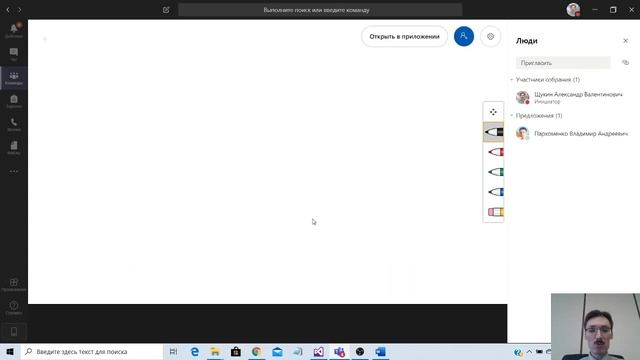The width and height of the screenshot is (640, 360).
Task: Select the blue pen tool
Action: pyautogui.click(x=495, y=192)
